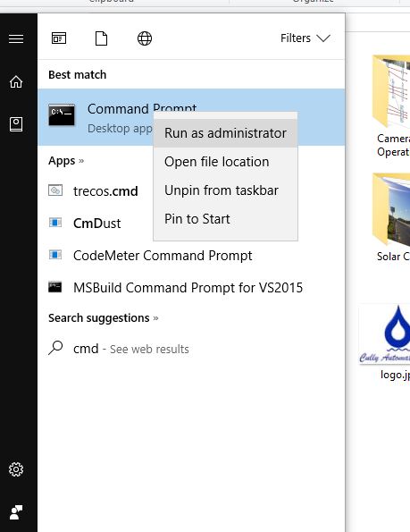The image size is (410, 532).
Task: Open Settings gear in search sidebar
Action: coord(16,469)
